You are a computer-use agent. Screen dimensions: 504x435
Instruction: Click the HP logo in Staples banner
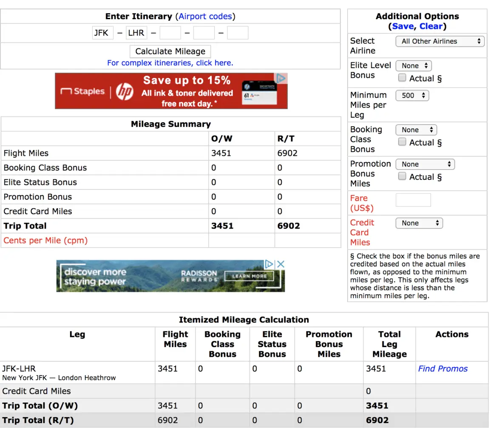(x=125, y=92)
